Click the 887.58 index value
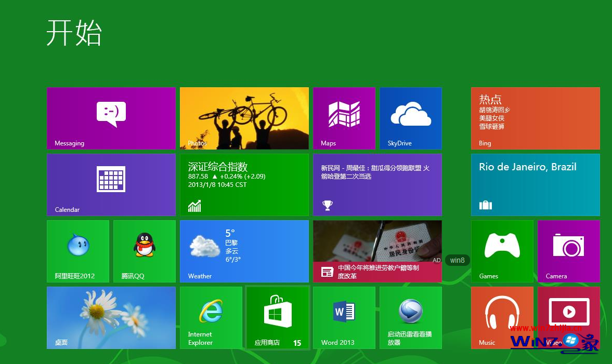The width and height of the screenshot is (612, 364). [x=198, y=176]
